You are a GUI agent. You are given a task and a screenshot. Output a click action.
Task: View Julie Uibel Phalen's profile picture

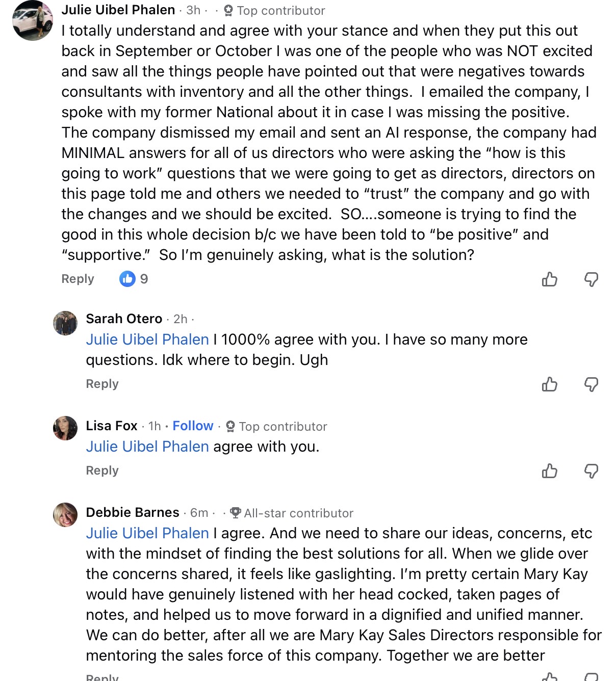[x=33, y=20]
